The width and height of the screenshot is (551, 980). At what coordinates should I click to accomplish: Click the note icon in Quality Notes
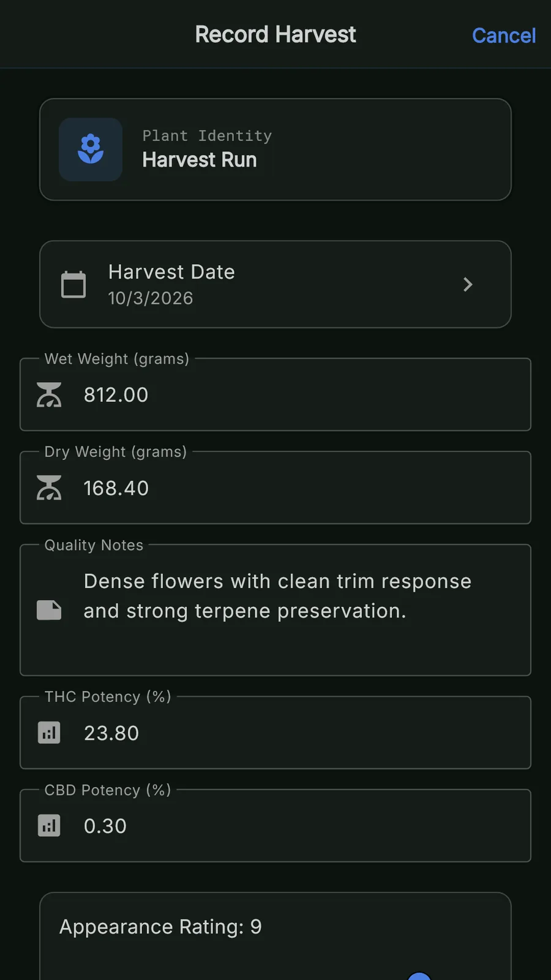(49, 610)
